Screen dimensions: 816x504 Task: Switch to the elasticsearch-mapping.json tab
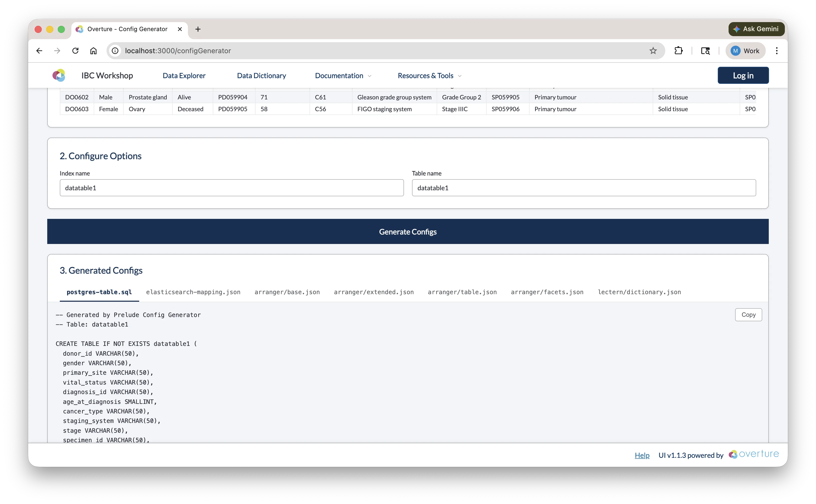pyautogui.click(x=193, y=292)
